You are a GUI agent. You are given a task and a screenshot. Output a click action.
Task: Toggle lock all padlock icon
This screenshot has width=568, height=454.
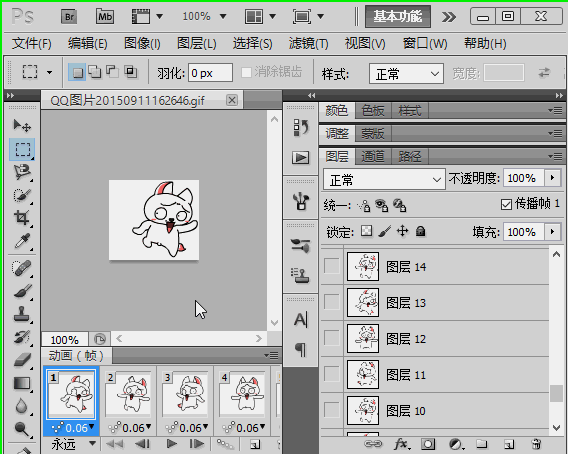(420, 231)
